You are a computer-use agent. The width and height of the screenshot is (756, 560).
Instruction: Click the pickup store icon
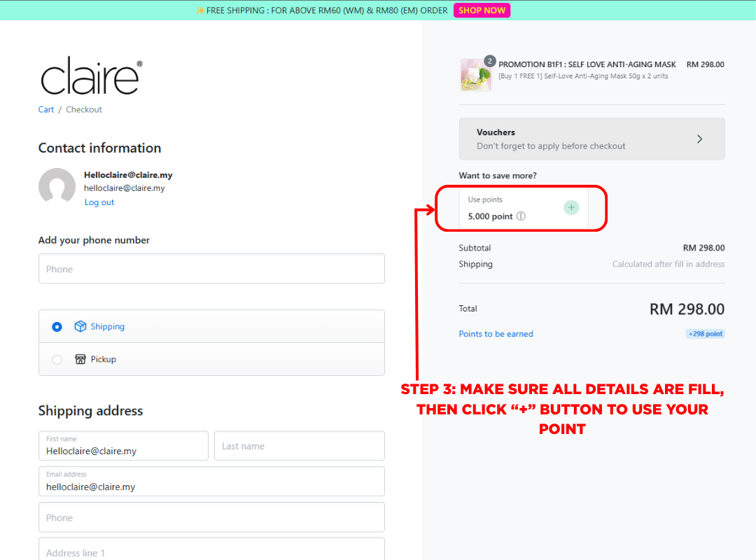80,359
